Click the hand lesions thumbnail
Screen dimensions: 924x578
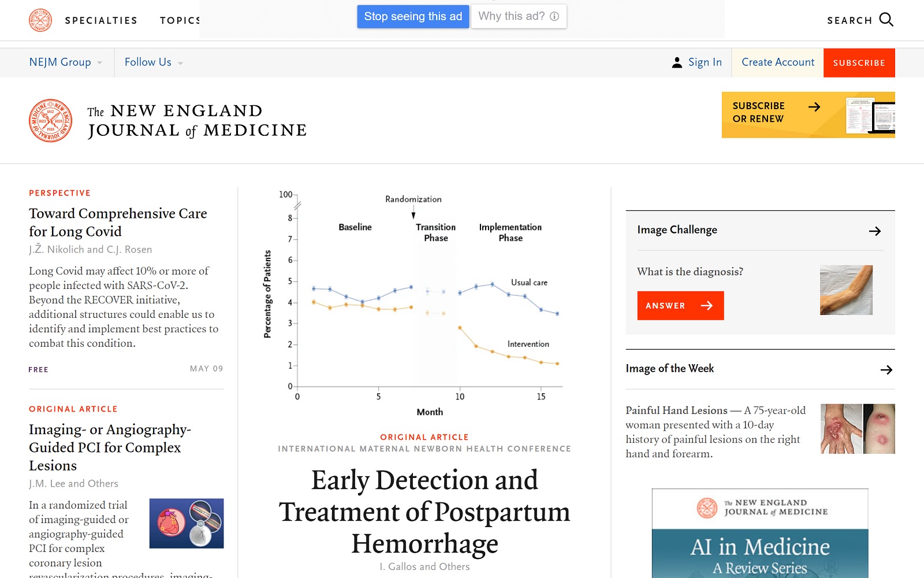[858, 428]
